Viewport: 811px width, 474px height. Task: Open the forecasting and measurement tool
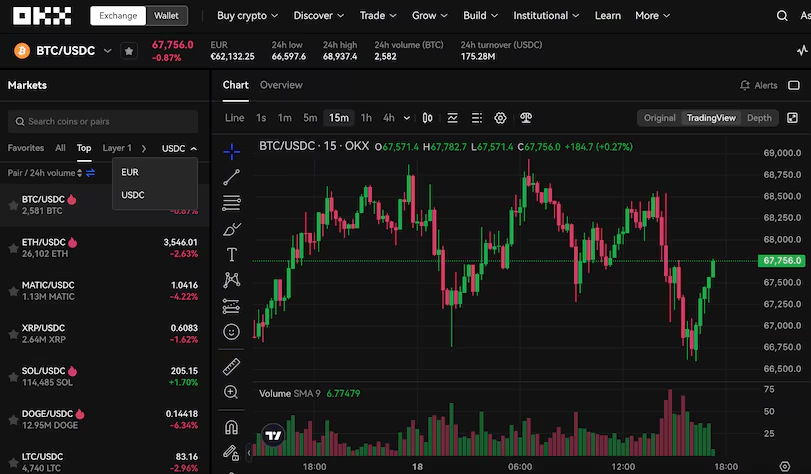[231, 306]
